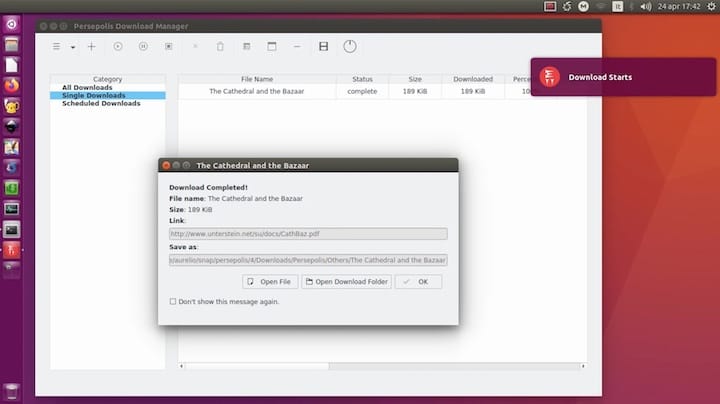Open download properties icon
720x404 pixels.
(x=247, y=46)
